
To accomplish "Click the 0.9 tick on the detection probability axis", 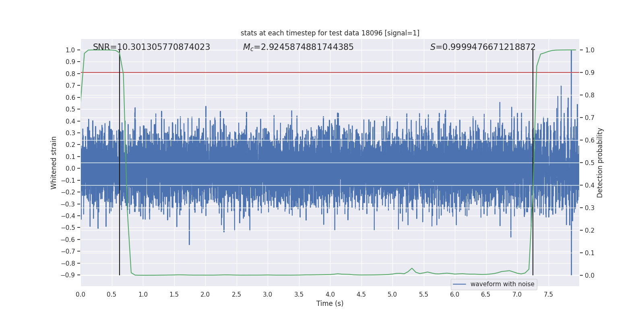I will tap(589, 73).
